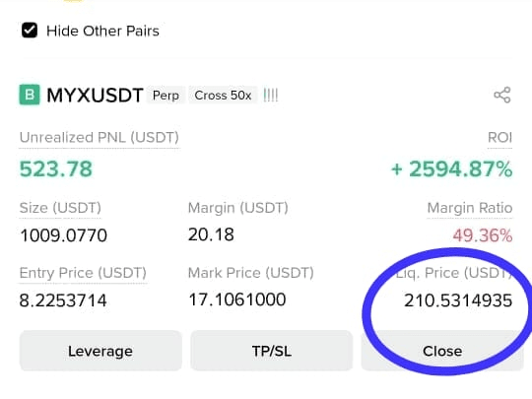Tap the Unrealized PNL (USDT) label
This screenshot has height=399, width=532.
100,138
